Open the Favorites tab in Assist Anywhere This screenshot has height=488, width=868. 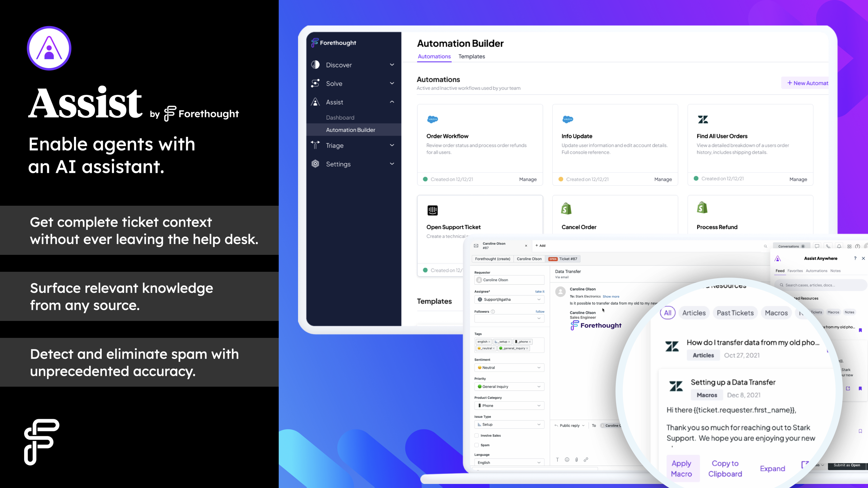click(795, 271)
